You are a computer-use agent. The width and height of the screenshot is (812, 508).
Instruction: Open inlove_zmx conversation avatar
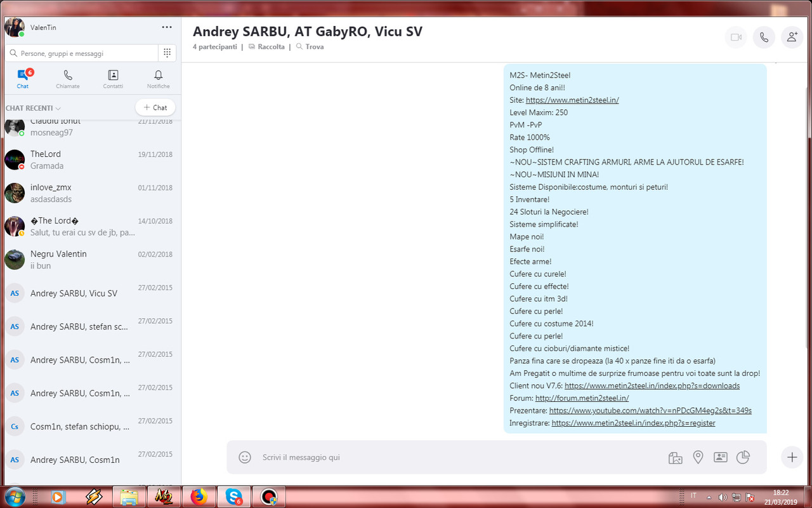click(14, 193)
